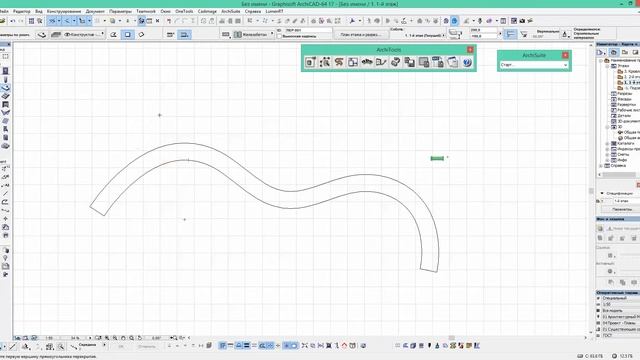This screenshot has width=640, height=360.
Task: Click the blue help icon in ArchiTools palette
Action: [x=467, y=62]
